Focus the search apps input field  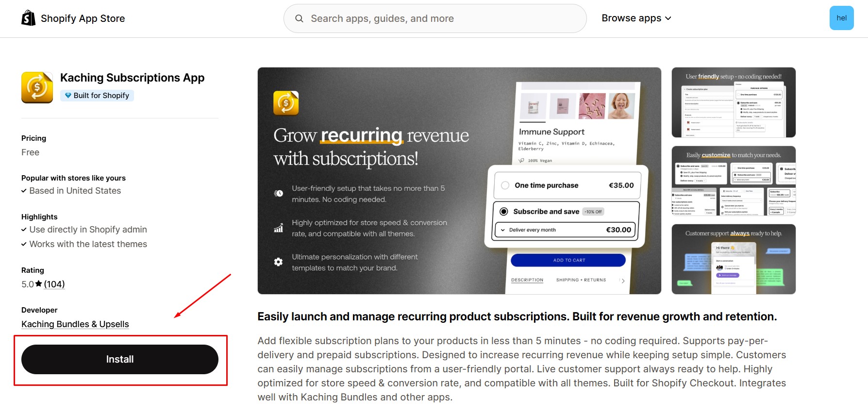click(435, 18)
